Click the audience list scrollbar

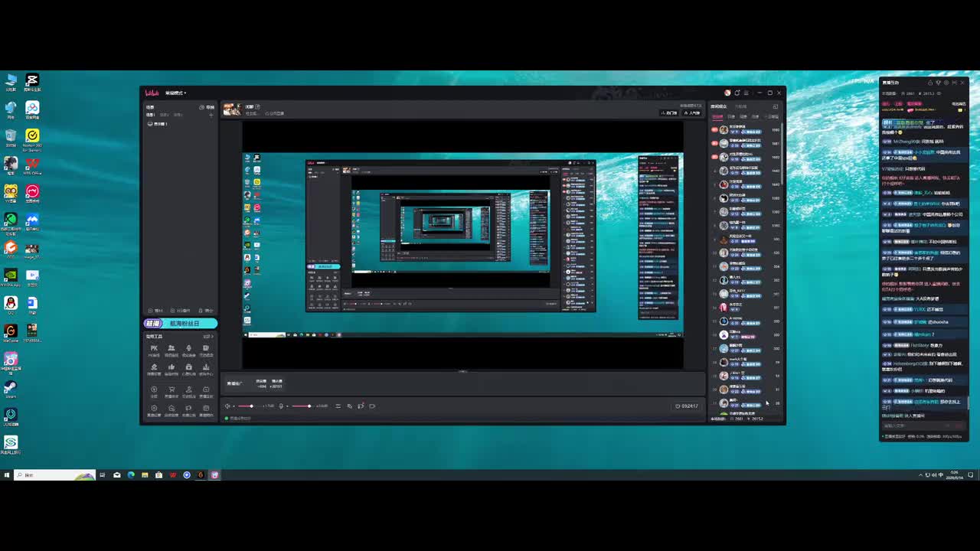point(782,153)
